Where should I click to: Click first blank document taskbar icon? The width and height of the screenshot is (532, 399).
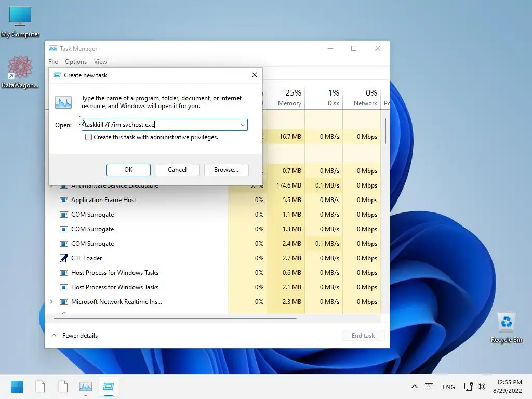pos(40,387)
